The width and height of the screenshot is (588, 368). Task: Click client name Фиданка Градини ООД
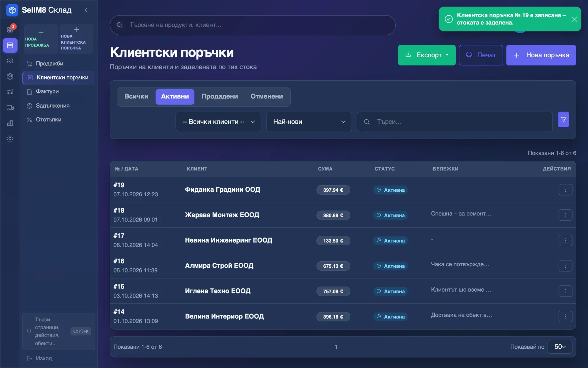(x=223, y=190)
